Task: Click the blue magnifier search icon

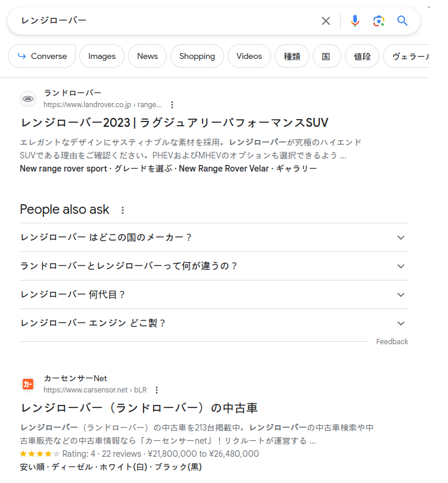Action: tap(403, 21)
